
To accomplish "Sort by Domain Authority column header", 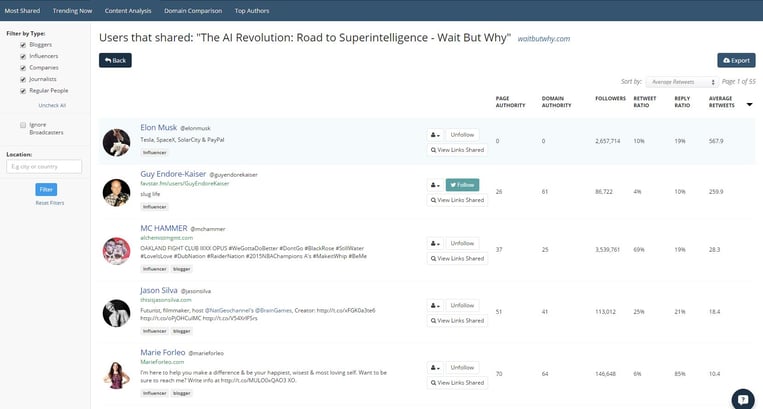I will click(x=557, y=102).
